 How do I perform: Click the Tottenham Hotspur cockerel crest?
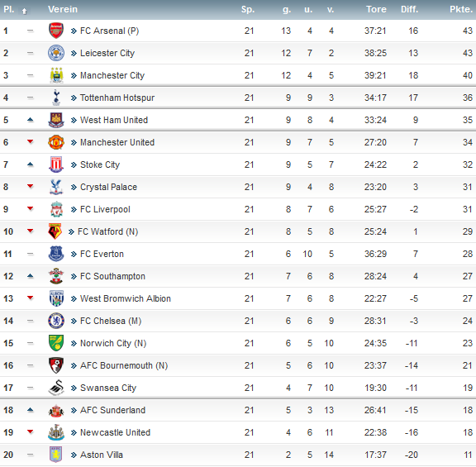(56, 98)
